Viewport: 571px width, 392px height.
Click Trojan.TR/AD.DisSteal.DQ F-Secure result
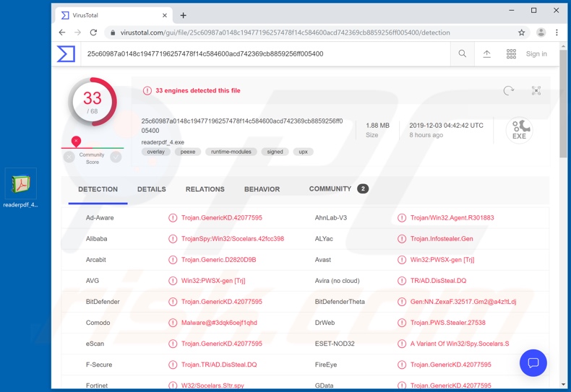[219, 365]
